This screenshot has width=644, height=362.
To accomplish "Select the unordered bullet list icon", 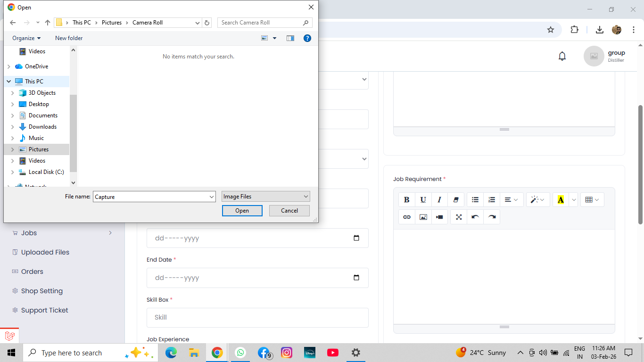I will (475, 200).
